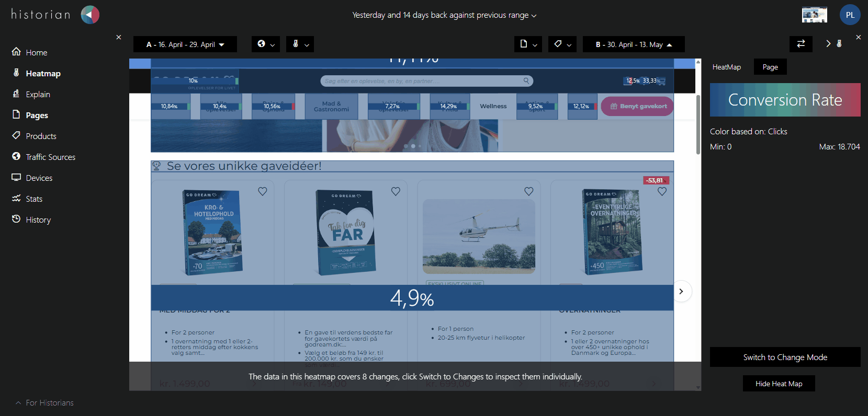The height and width of the screenshot is (416, 868).
Task: Open Traffic Sources in the sidebar
Action: click(x=50, y=157)
